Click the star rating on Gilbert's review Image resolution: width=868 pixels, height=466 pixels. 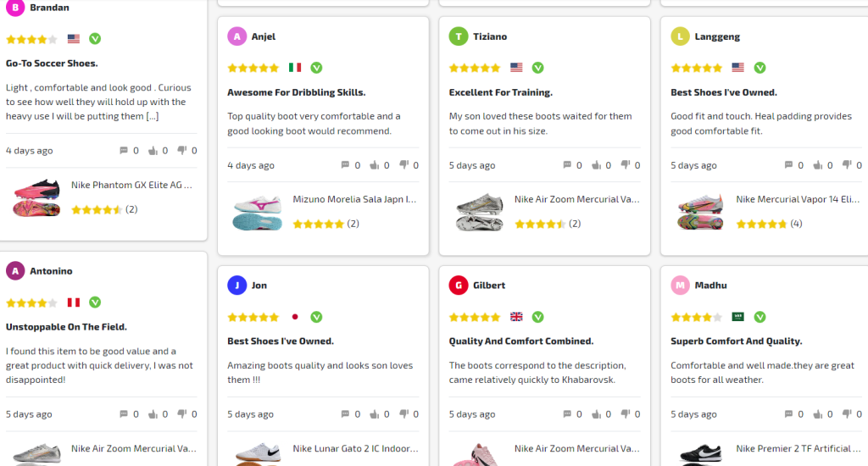pyautogui.click(x=475, y=317)
